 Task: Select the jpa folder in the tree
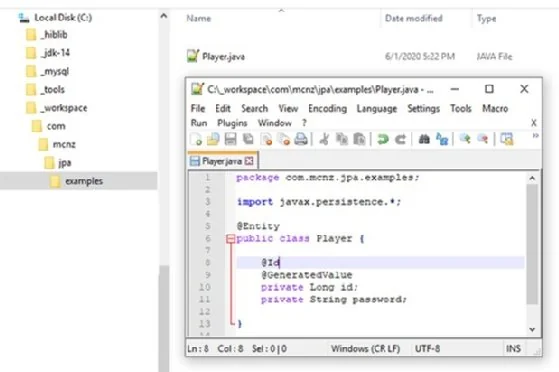coord(65,163)
